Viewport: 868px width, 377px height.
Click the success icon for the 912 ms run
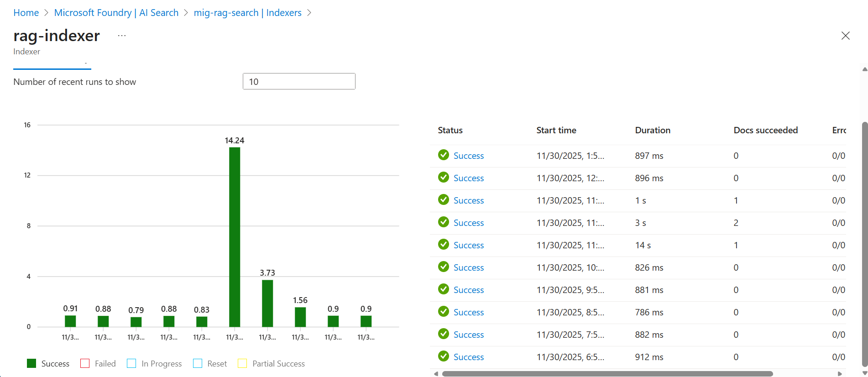(x=443, y=356)
